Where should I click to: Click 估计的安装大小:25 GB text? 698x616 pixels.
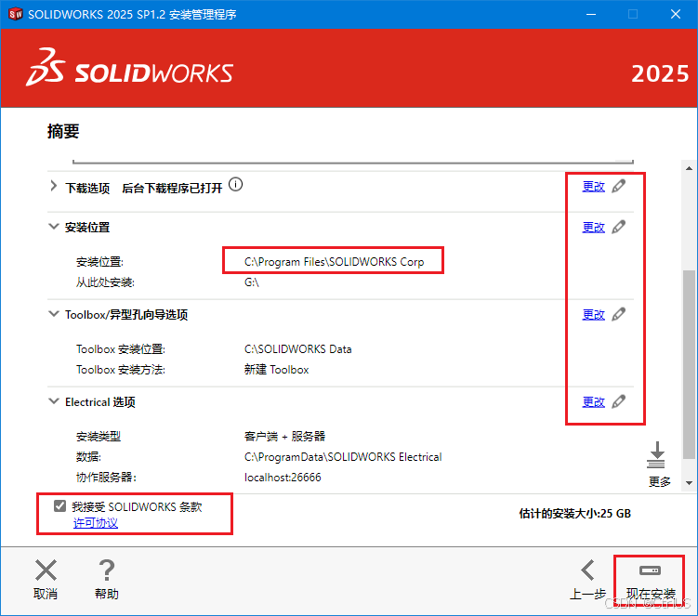coord(575,514)
